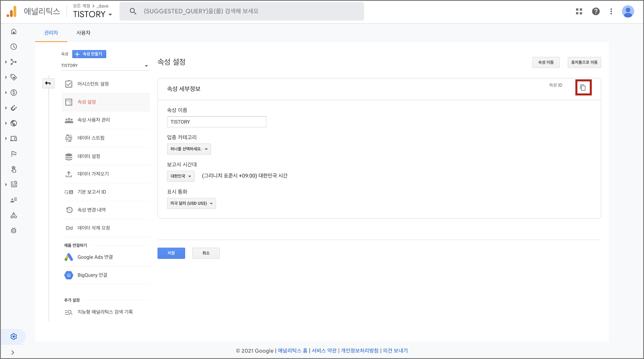Image resolution: width=644 pixels, height=359 pixels.
Task: Switch to the 관리자 tab
Action: coord(51,33)
